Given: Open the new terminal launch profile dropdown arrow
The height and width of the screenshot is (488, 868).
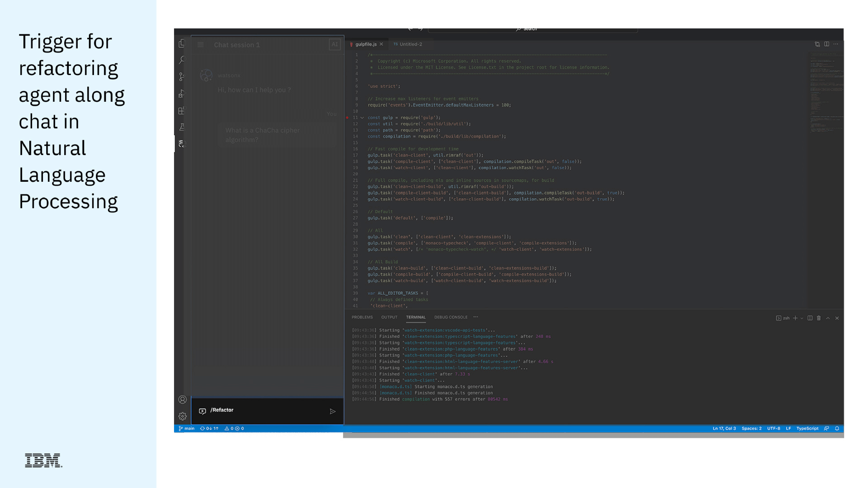Looking at the screenshot, I should click(x=802, y=318).
